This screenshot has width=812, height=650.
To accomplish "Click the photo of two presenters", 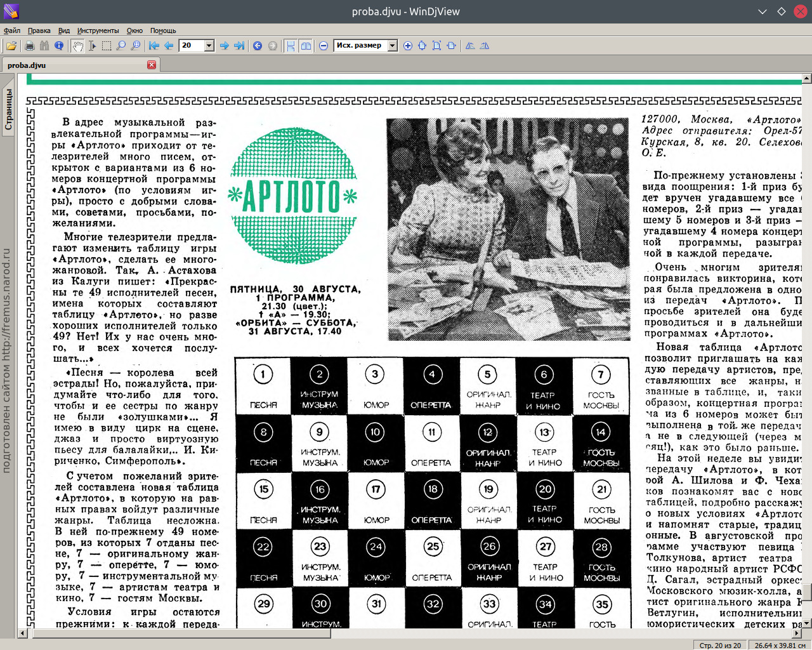I will 508,229.
